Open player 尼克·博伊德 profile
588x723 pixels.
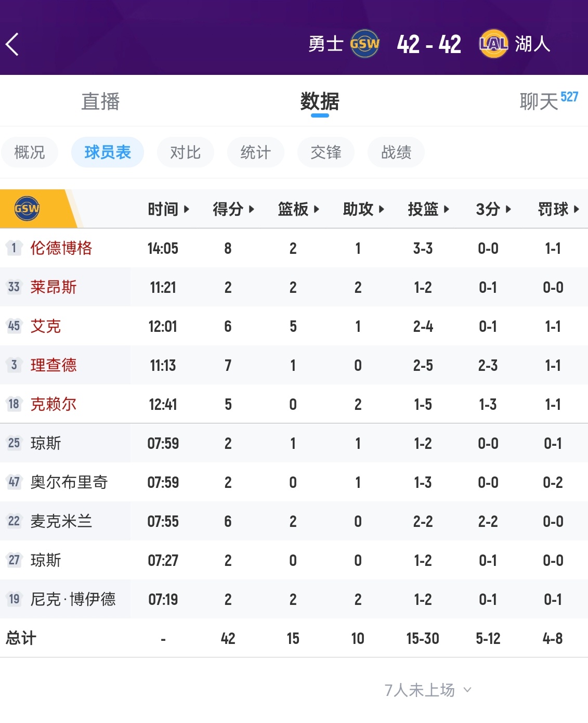tap(73, 599)
